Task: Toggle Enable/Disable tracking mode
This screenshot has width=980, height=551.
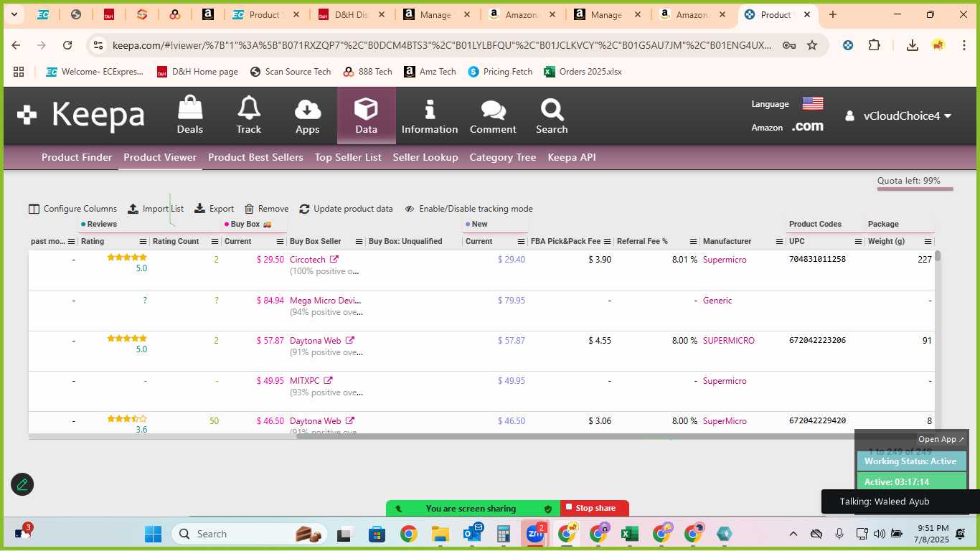Action: tap(468, 209)
